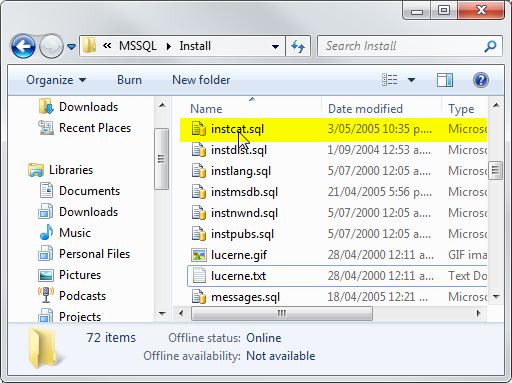
Task: Click the Pictures library icon
Action: [x=46, y=275]
